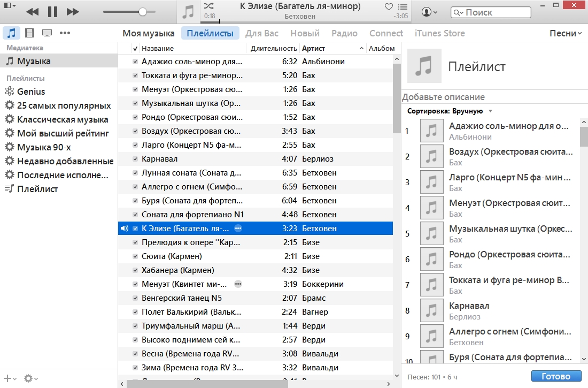
Task: Switch to Music library view icon
Action: [12, 33]
